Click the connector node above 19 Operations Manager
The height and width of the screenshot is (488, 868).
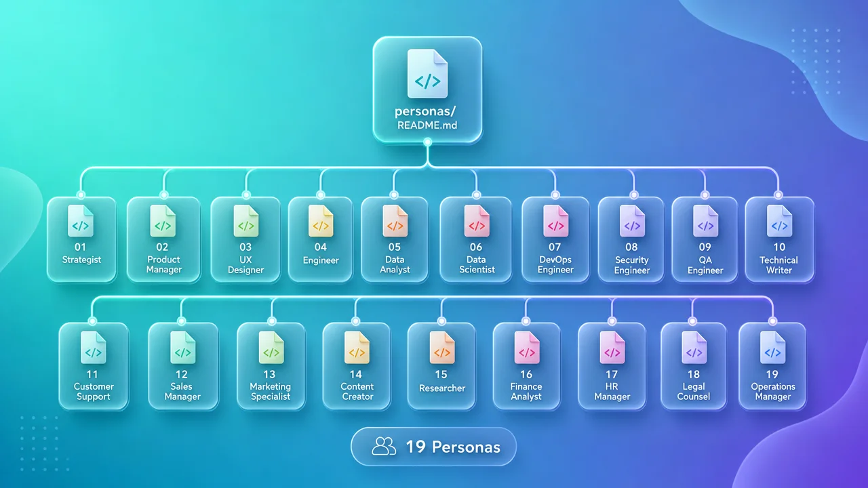[x=772, y=321]
